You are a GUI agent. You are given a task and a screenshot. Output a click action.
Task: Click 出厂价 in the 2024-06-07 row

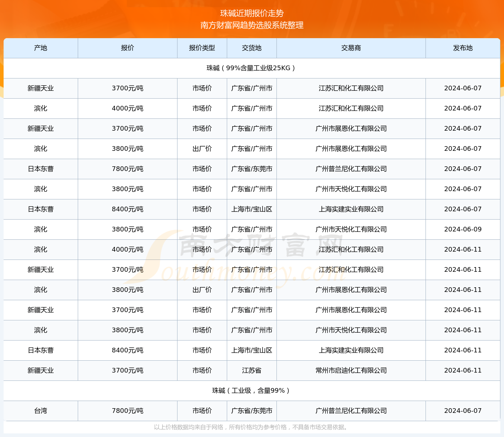pyautogui.click(x=202, y=149)
